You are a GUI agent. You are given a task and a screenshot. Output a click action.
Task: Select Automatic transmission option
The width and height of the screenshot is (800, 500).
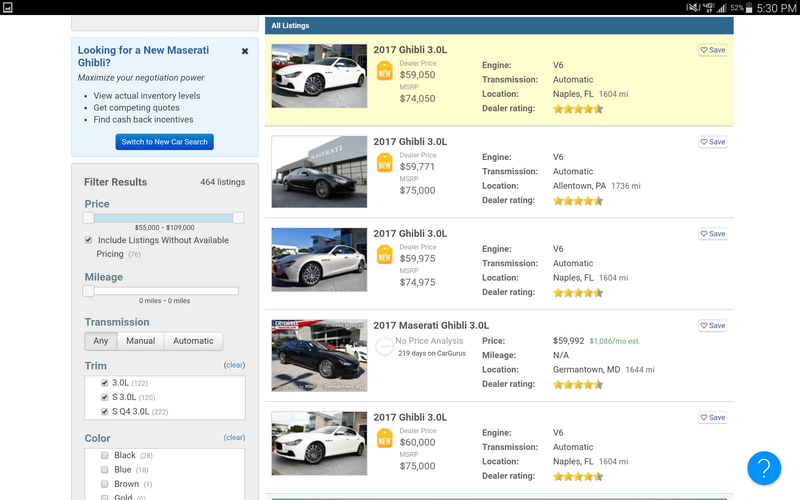click(193, 341)
